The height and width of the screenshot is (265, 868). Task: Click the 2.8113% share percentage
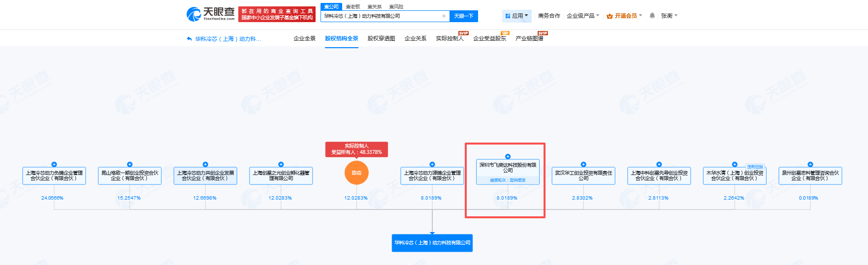pyautogui.click(x=658, y=198)
